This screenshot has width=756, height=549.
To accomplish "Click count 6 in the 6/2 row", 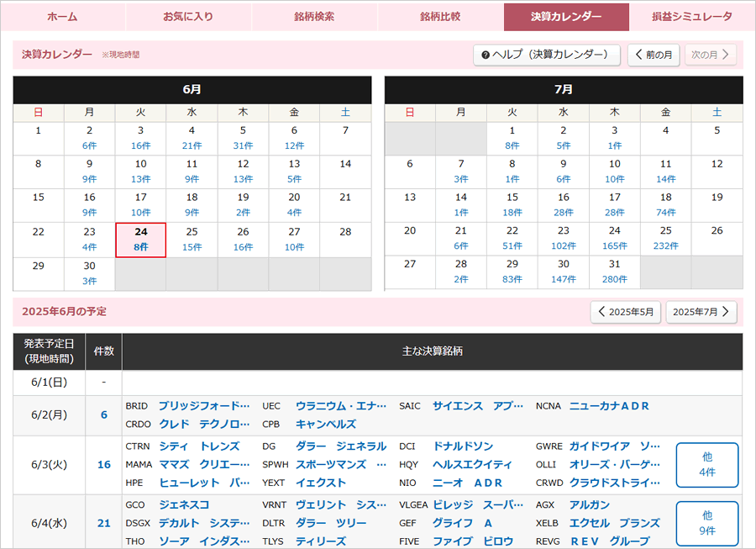I will pyautogui.click(x=103, y=414).
